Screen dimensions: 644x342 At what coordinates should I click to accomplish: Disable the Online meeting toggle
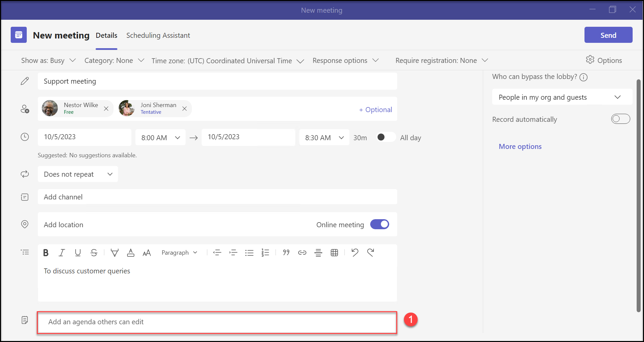380,224
